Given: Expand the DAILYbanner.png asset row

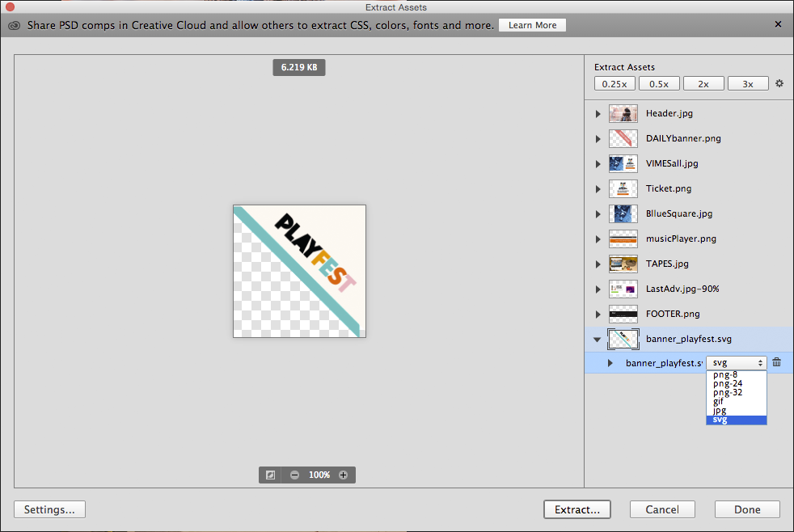Looking at the screenshot, I should click(x=598, y=139).
